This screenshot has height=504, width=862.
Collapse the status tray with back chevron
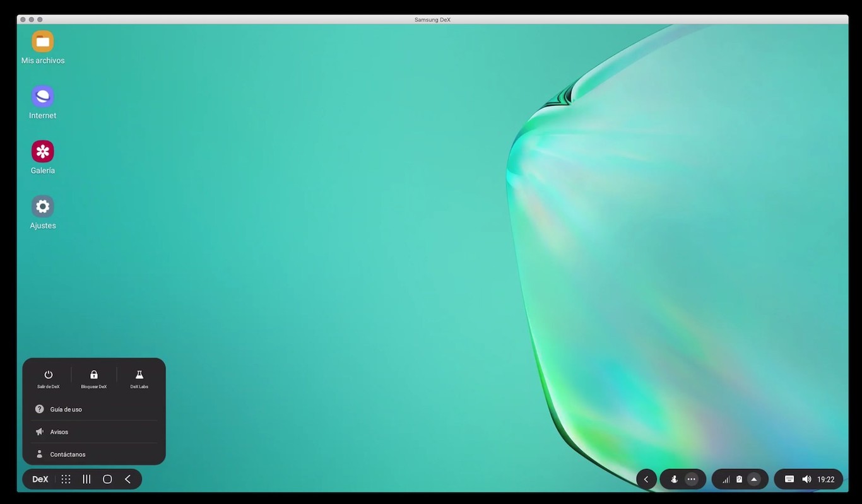point(646,479)
